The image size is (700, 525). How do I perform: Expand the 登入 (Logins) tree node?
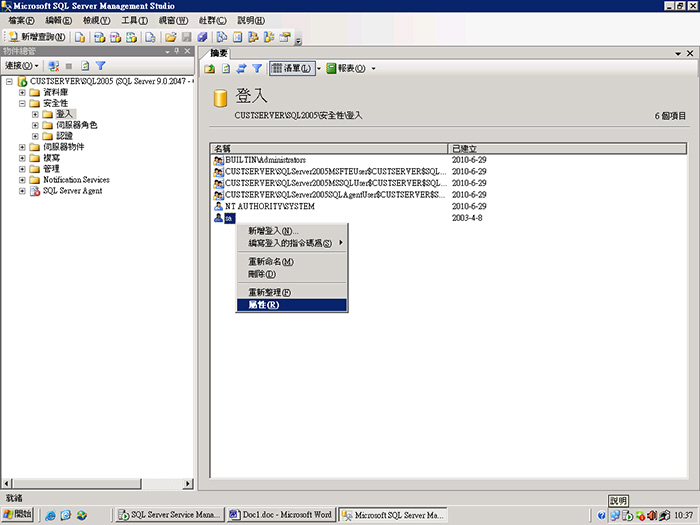pos(35,114)
